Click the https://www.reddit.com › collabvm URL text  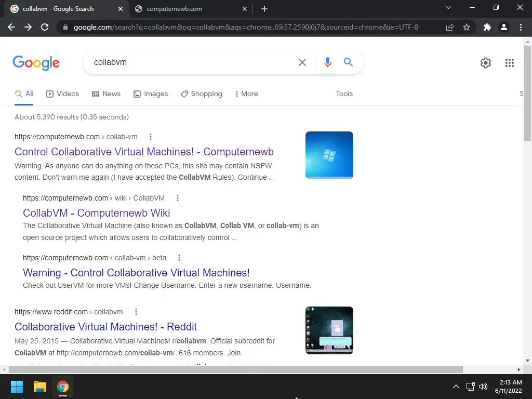(x=69, y=312)
